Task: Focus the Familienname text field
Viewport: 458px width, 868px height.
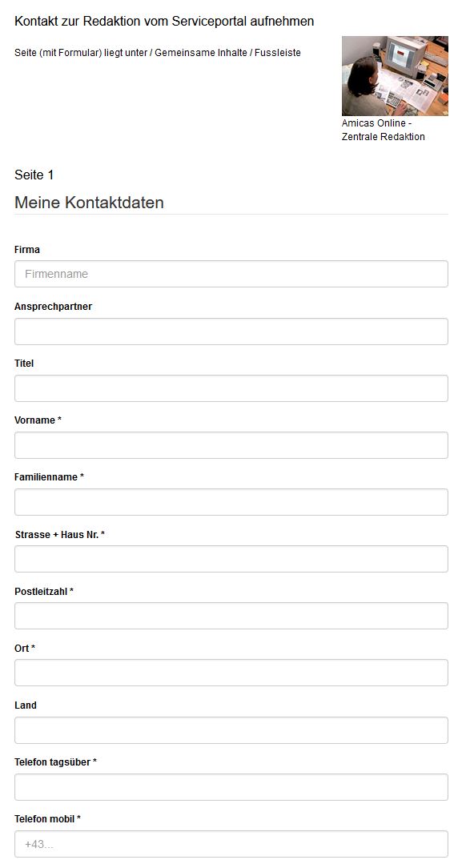Action: click(x=231, y=502)
